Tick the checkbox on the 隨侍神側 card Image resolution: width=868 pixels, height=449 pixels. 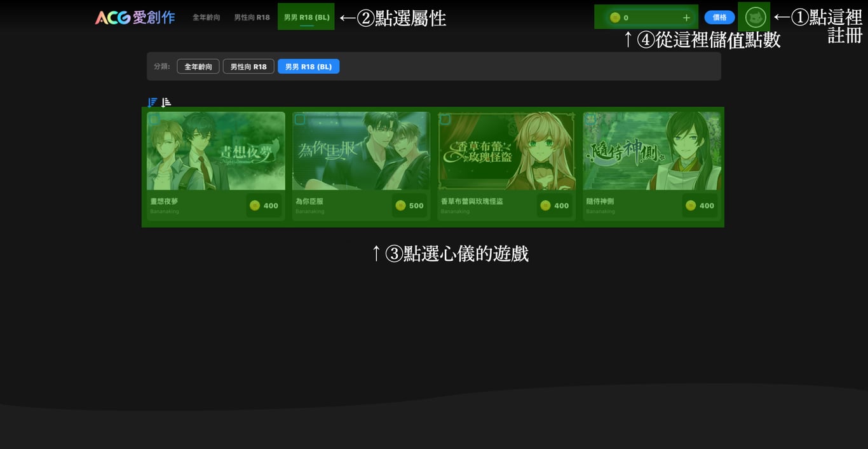pyautogui.click(x=591, y=120)
